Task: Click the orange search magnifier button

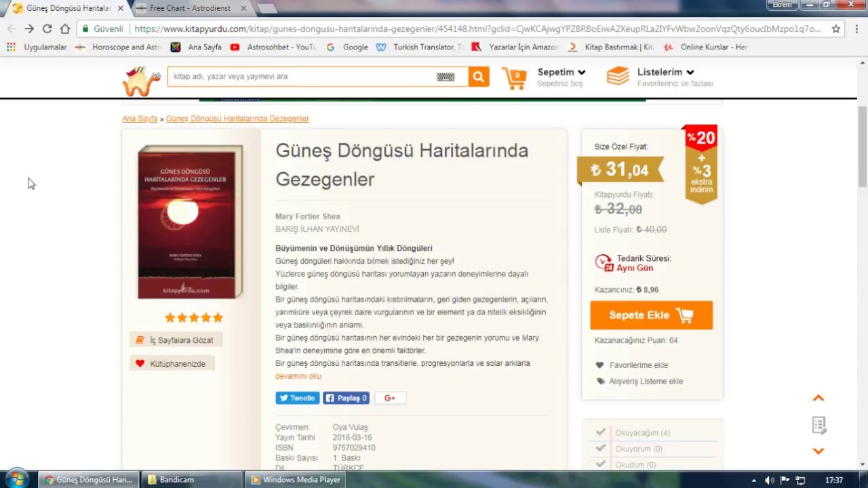Action: tap(478, 77)
